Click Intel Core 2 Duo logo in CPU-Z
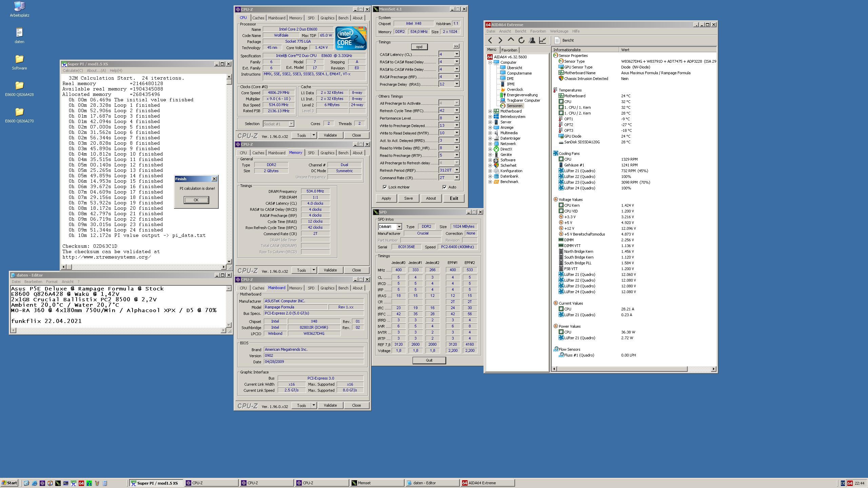This screenshot has width=868, height=488. coord(351,38)
